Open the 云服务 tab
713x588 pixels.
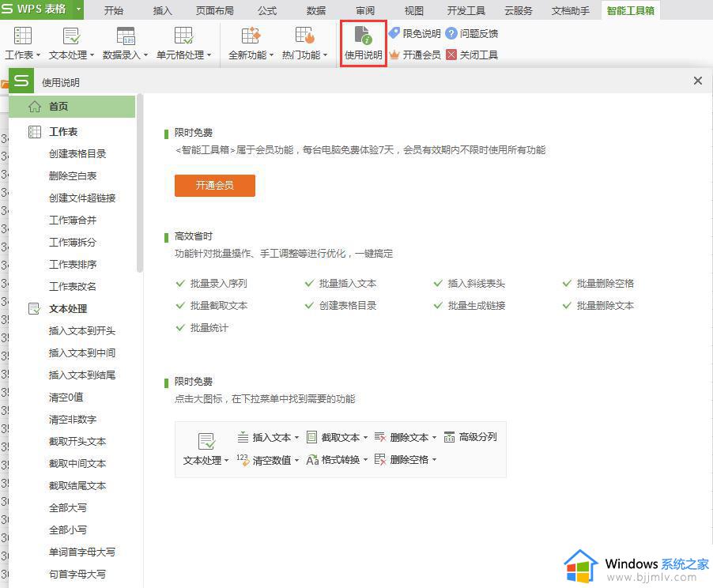click(518, 10)
